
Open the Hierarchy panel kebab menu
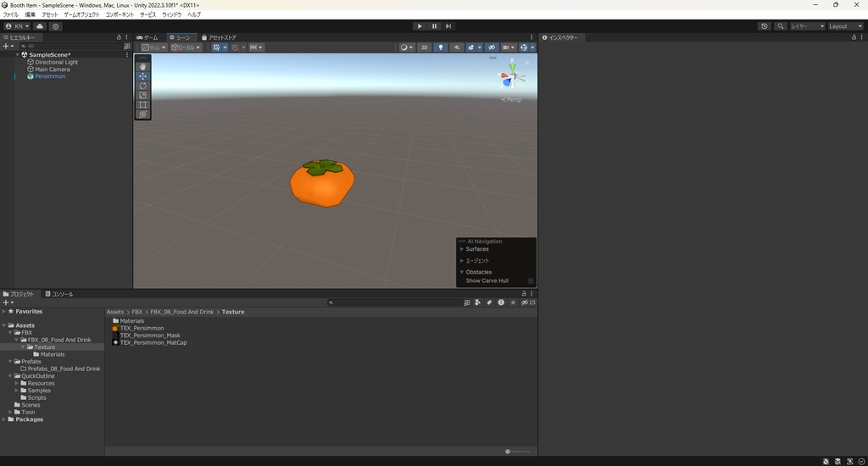pyautogui.click(x=127, y=37)
